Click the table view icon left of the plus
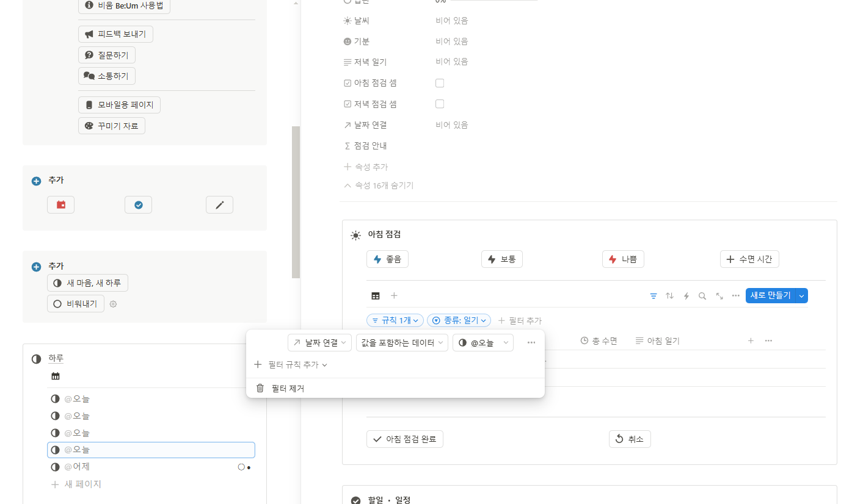The image size is (841, 504). (x=375, y=295)
